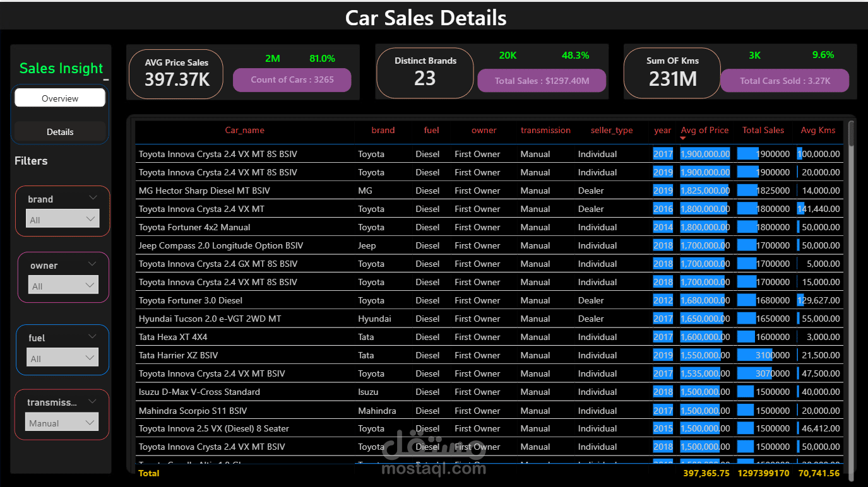
Task: Open the Overview page button
Action: pos(60,98)
